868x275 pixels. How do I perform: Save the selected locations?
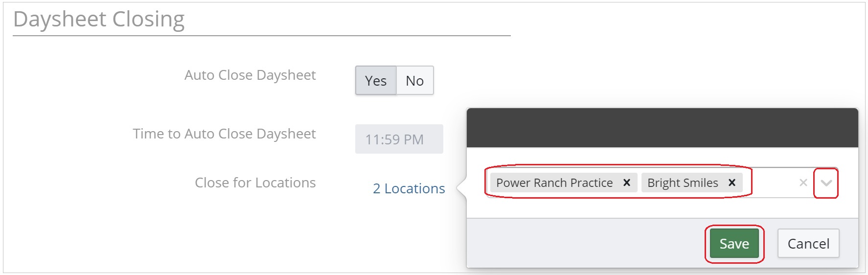click(x=734, y=244)
